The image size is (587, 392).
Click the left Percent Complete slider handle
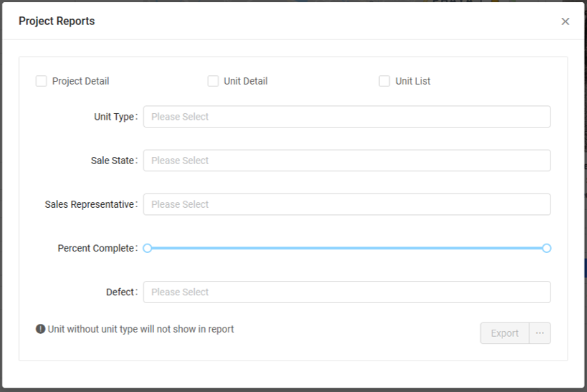tap(148, 248)
